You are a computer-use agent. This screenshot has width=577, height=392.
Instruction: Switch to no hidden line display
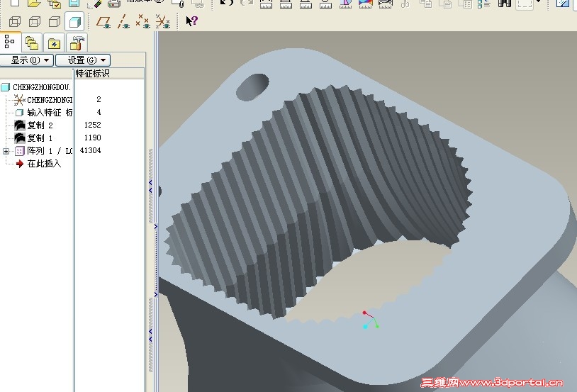click(x=55, y=22)
